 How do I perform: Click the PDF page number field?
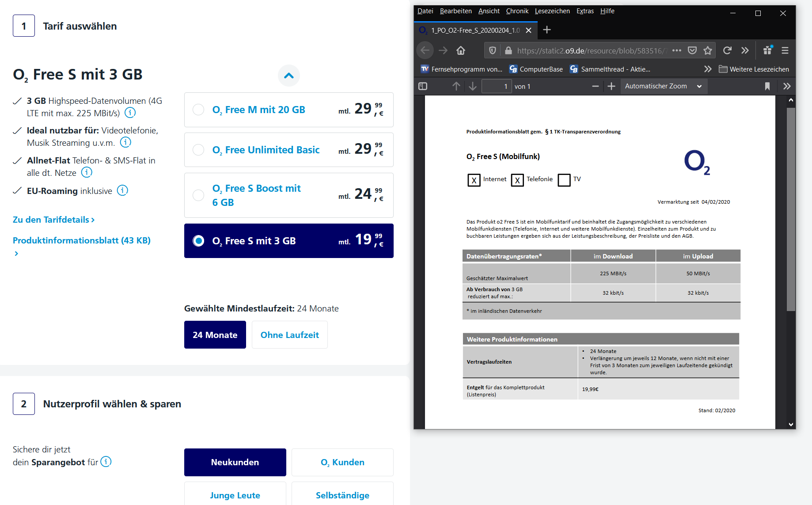coord(497,86)
